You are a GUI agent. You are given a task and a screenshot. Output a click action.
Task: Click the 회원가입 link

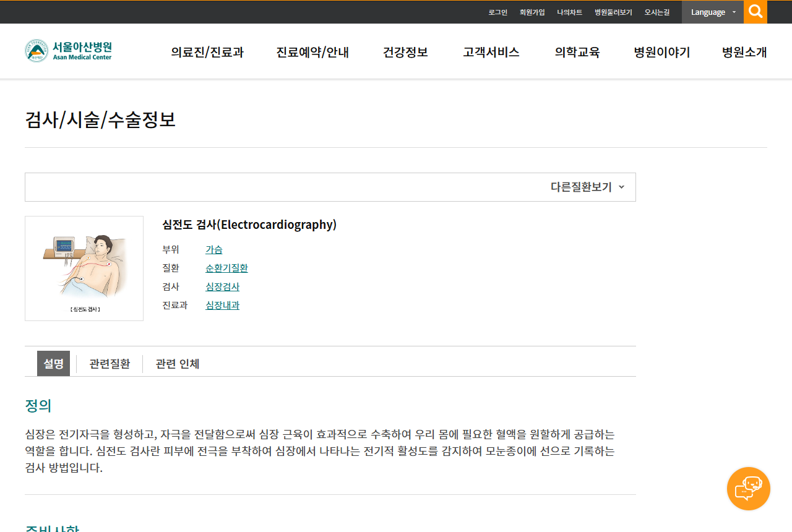(x=532, y=12)
